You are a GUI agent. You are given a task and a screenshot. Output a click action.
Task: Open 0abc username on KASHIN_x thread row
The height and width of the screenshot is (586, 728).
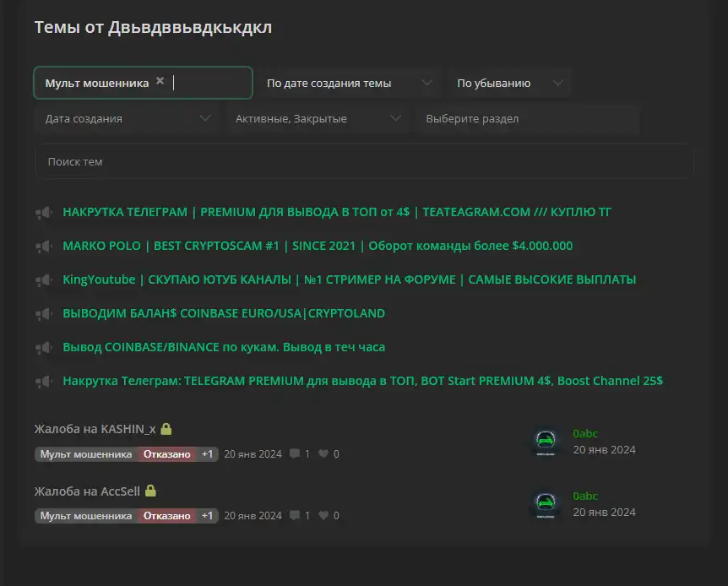(585, 434)
